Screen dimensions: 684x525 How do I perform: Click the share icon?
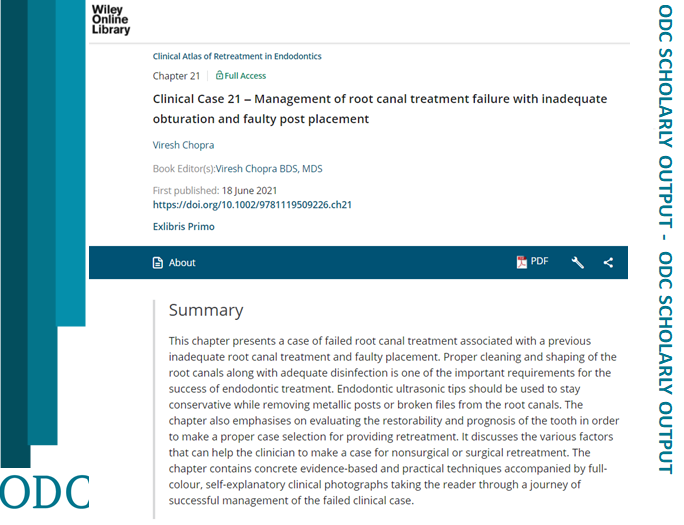coord(608,262)
